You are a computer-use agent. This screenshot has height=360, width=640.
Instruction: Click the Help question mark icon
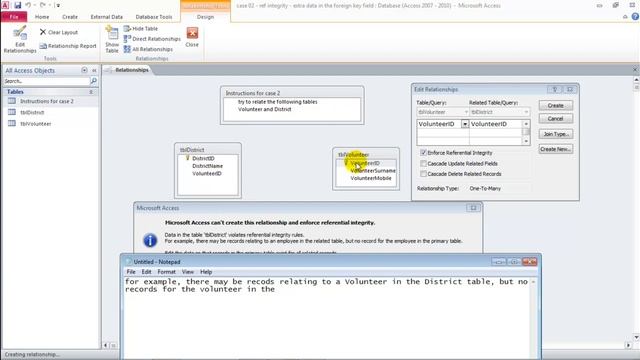coord(635,17)
